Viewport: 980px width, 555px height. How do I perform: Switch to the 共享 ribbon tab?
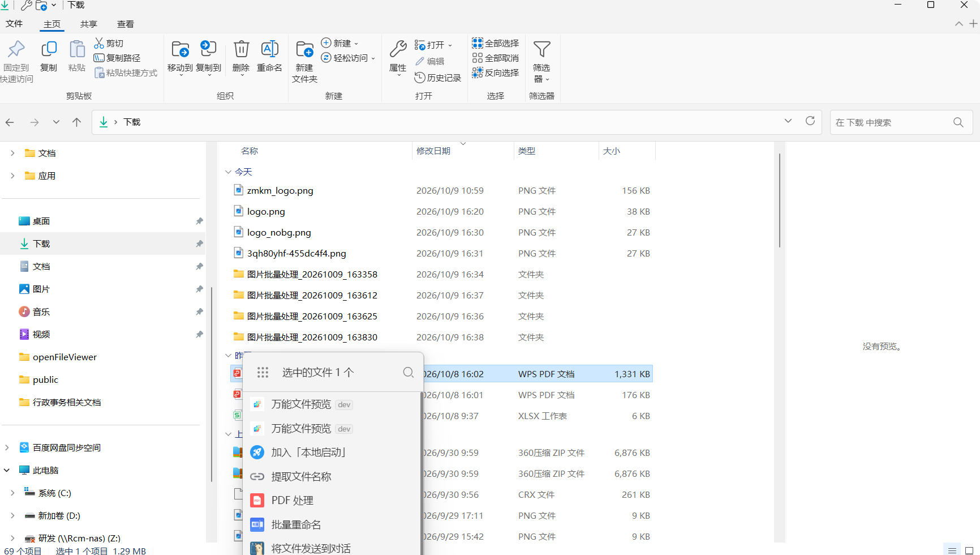[x=89, y=24]
